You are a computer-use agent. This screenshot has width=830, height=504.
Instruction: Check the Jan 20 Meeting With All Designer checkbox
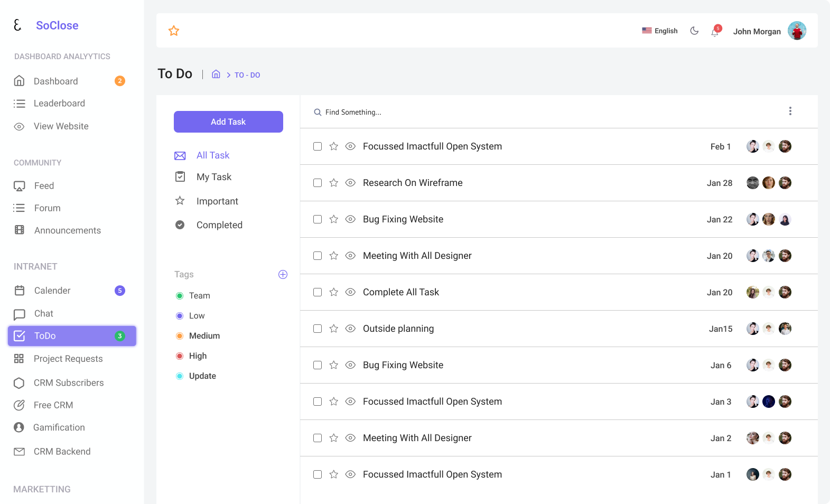pos(318,256)
